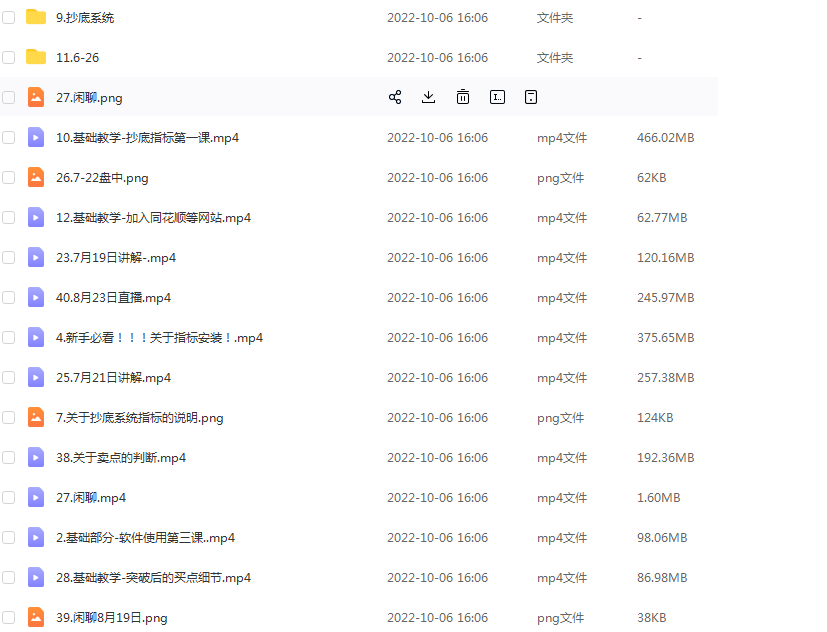Click the folder icon of 11.6-26

point(36,57)
